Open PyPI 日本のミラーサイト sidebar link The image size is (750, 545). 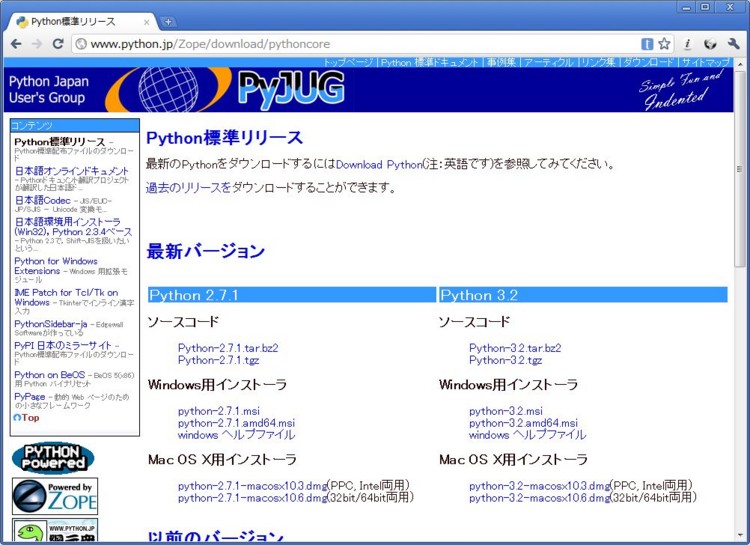(63, 345)
